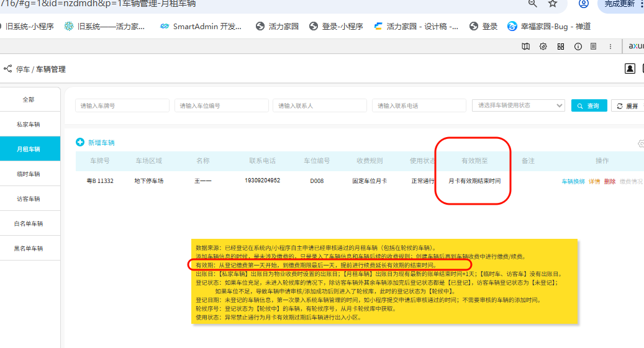644x348 pixels.
Task: Open the 活力家园 globe bookmark
Action: (x=277, y=26)
